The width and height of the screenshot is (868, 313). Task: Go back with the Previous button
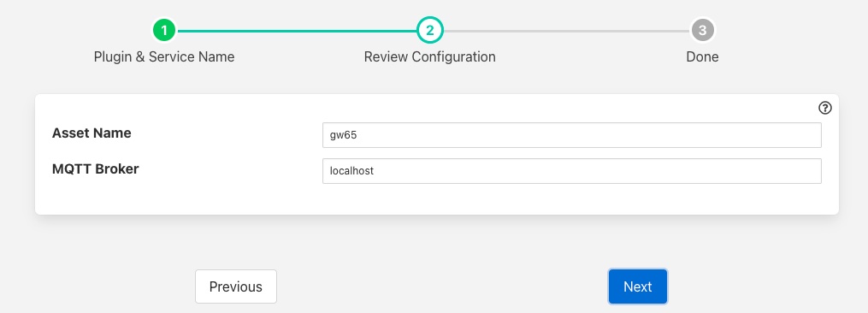(236, 286)
